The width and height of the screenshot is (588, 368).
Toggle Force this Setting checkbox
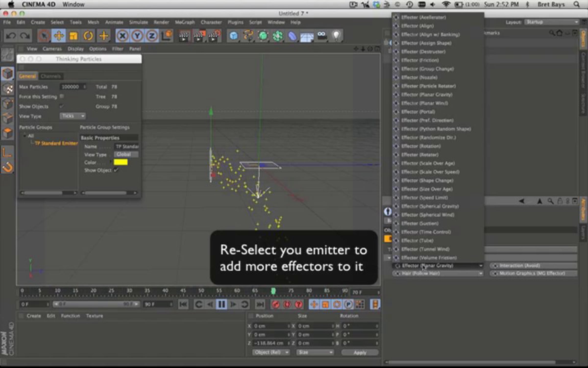point(62,96)
